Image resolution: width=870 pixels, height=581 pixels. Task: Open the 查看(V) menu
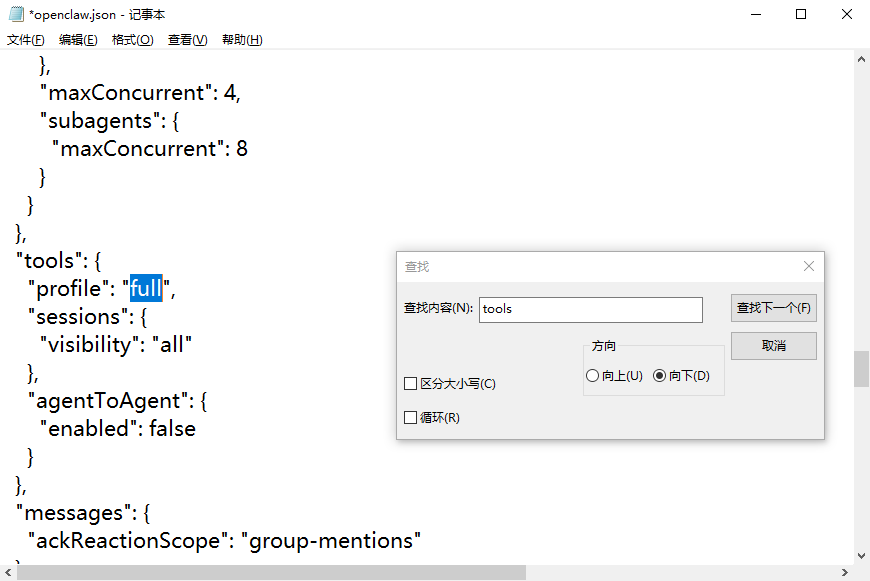point(186,39)
